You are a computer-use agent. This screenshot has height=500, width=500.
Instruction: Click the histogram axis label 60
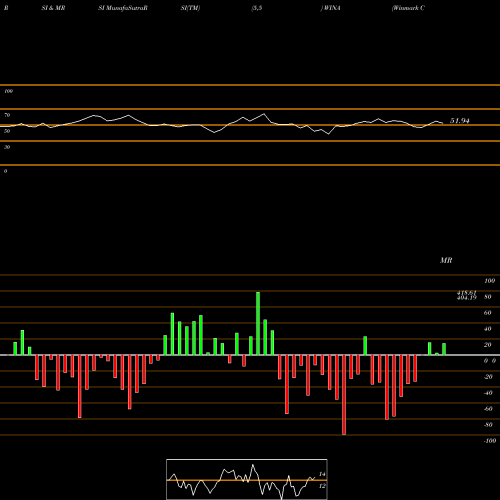[487, 313]
